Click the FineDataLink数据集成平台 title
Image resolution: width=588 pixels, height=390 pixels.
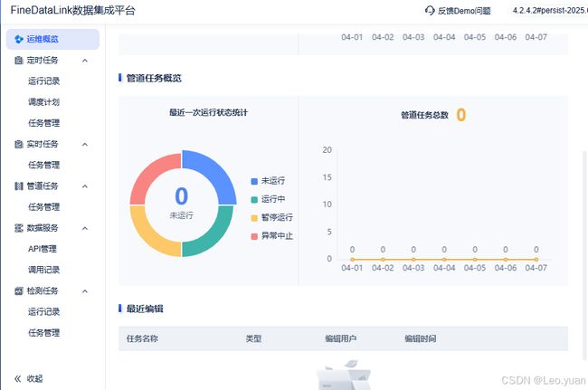point(72,11)
